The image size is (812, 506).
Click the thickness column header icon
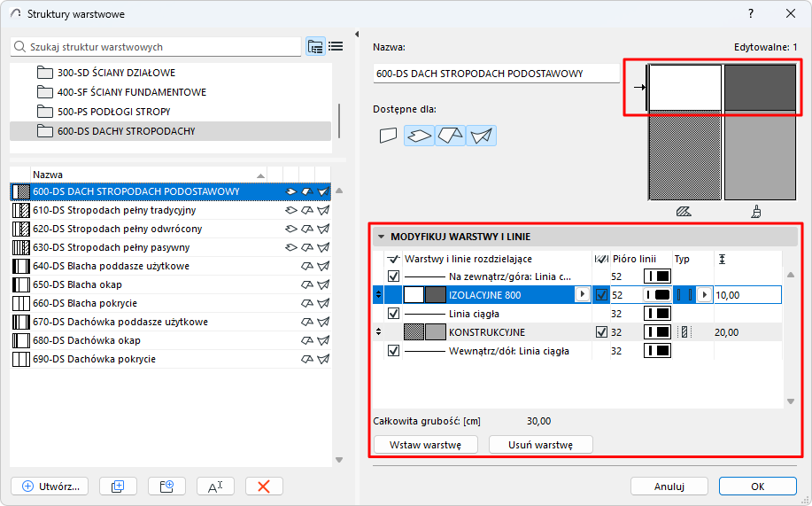click(723, 259)
